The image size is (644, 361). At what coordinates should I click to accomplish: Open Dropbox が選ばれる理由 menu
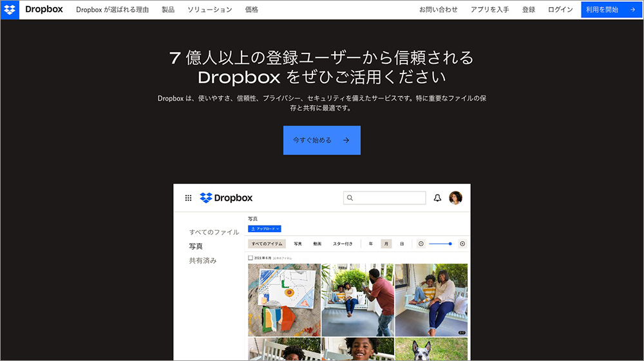coord(112,10)
